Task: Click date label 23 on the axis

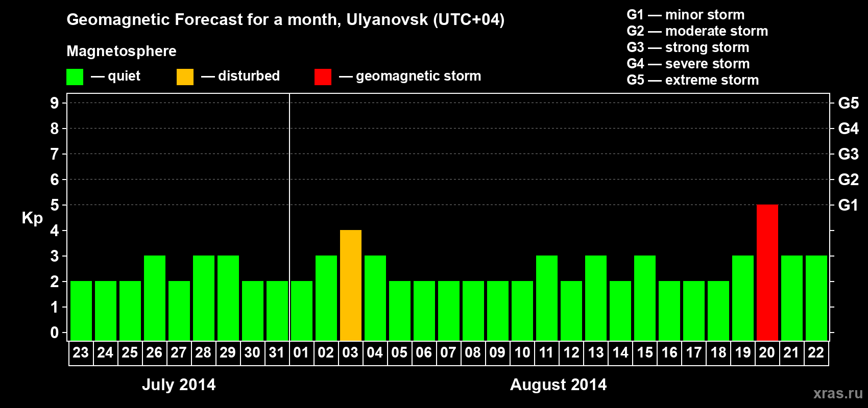Action: (81, 352)
